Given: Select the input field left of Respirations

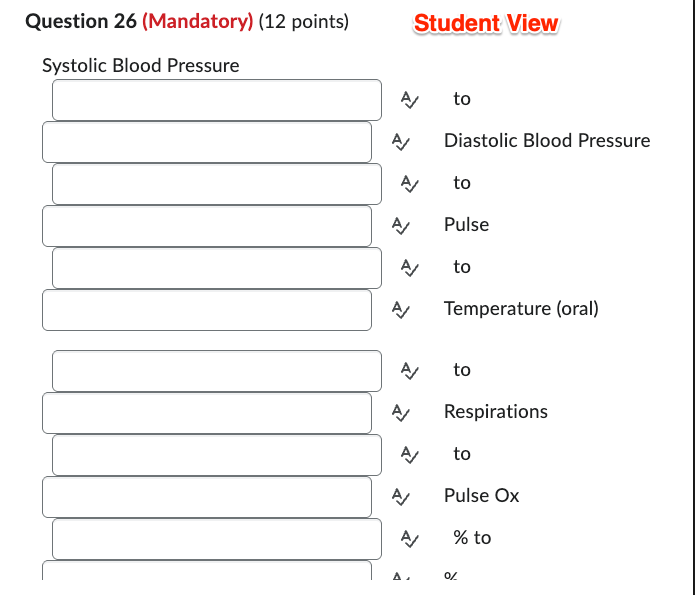Looking at the screenshot, I should coord(207,413).
